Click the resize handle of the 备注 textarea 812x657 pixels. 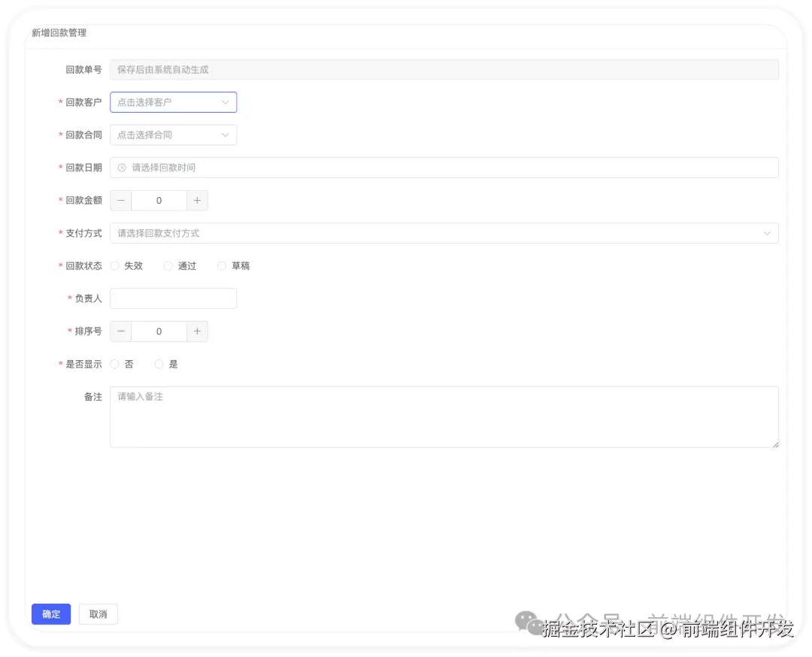pyautogui.click(x=776, y=445)
